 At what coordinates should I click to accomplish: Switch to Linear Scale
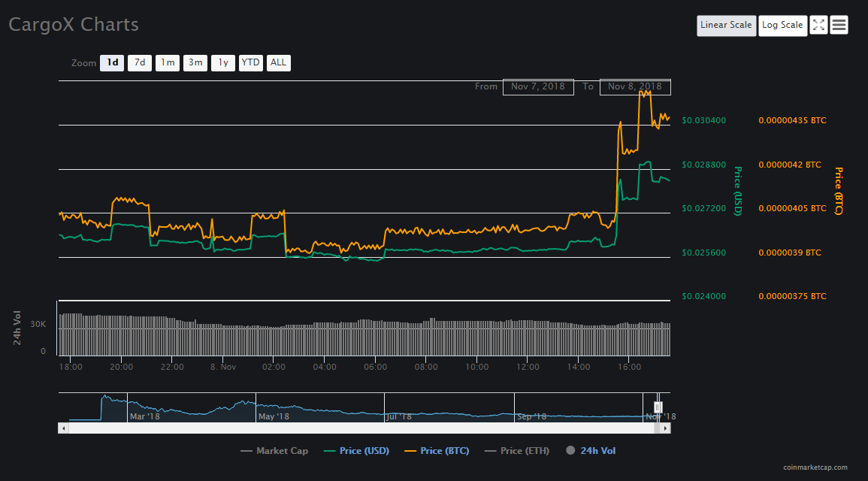coord(726,26)
